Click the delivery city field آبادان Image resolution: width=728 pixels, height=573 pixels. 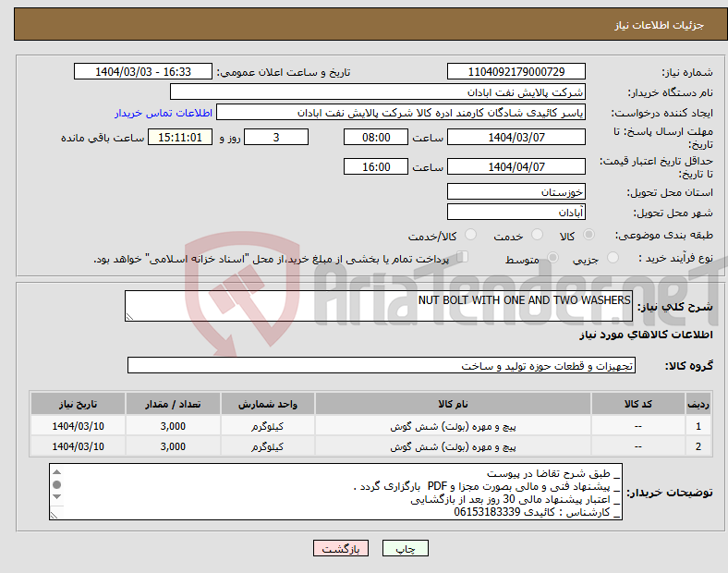tap(516, 212)
